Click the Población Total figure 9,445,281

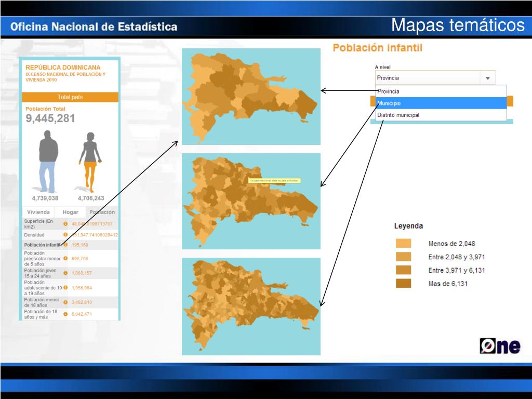[x=50, y=118]
